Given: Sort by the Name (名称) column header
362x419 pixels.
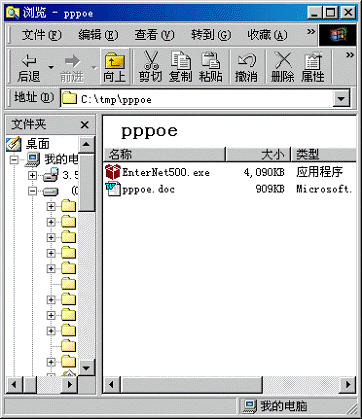Looking at the screenshot, I should coord(165,154).
